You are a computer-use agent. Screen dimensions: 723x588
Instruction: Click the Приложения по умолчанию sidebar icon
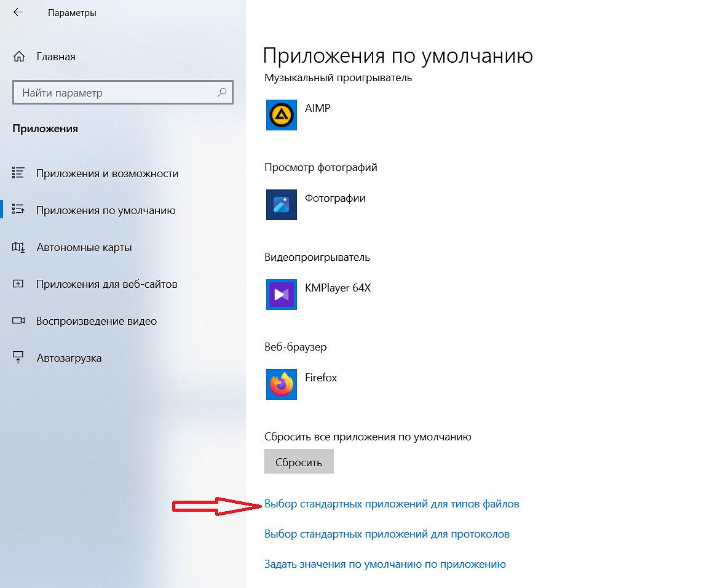pyautogui.click(x=18, y=209)
